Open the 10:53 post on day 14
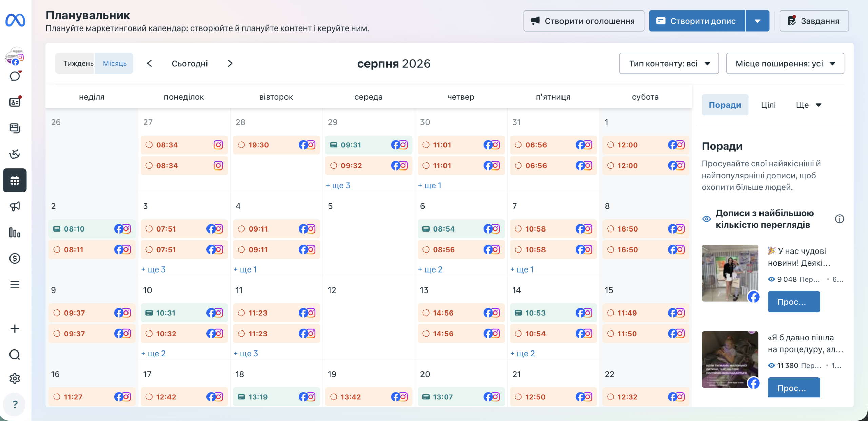868x421 pixels. 553,313
